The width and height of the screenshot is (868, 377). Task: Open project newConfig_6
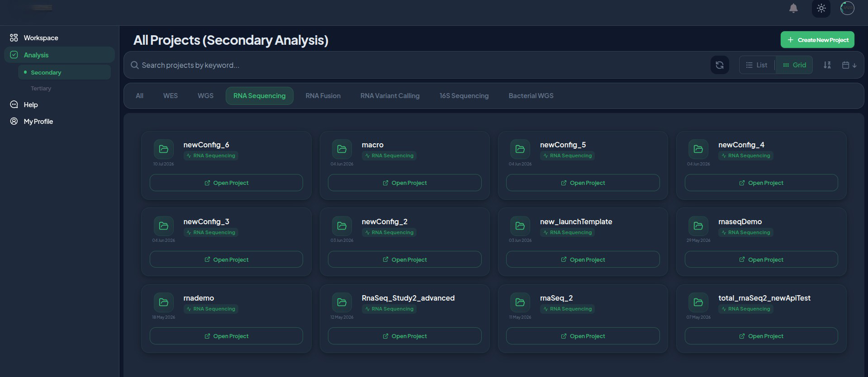click(226, 183)
